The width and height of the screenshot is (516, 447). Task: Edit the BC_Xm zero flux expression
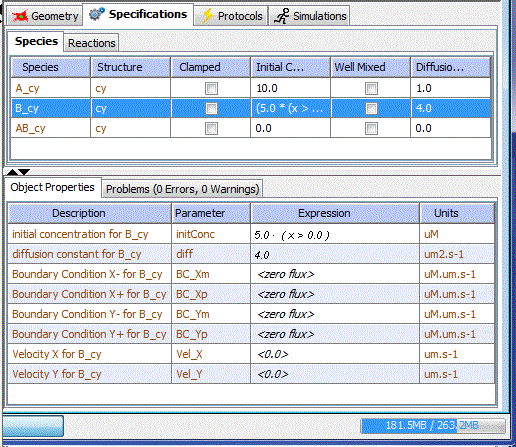pos(335,274)
